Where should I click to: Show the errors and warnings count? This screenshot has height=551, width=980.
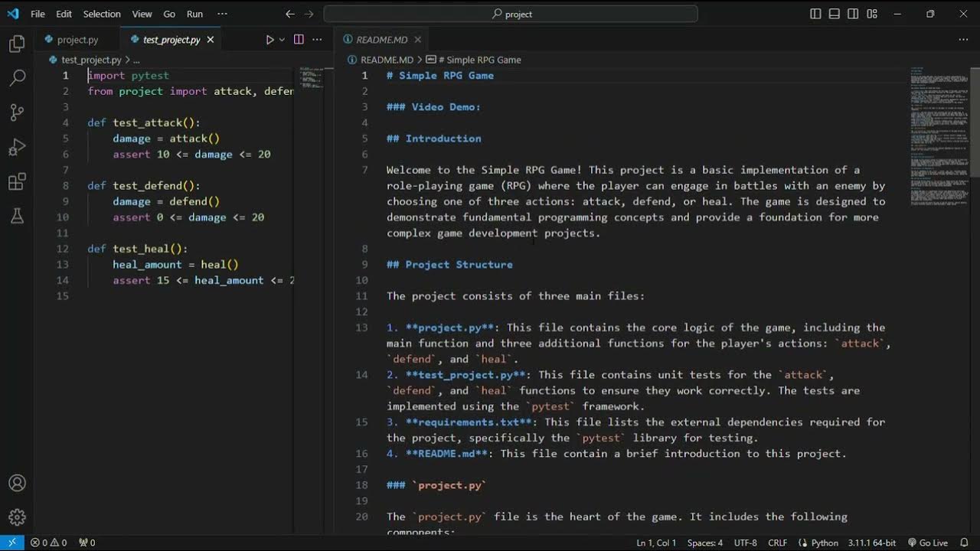tap(48, 543)
